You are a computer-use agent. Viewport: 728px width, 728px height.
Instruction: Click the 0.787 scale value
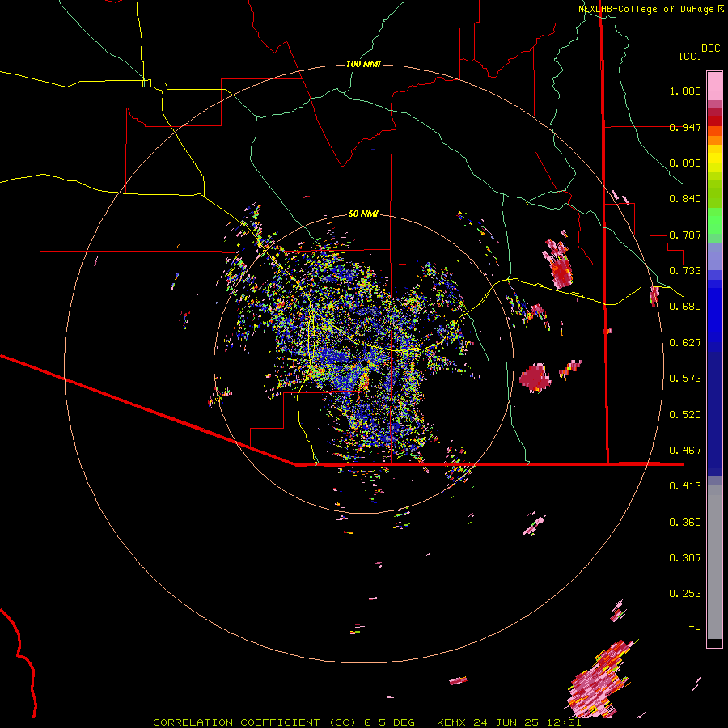(685, 235)
